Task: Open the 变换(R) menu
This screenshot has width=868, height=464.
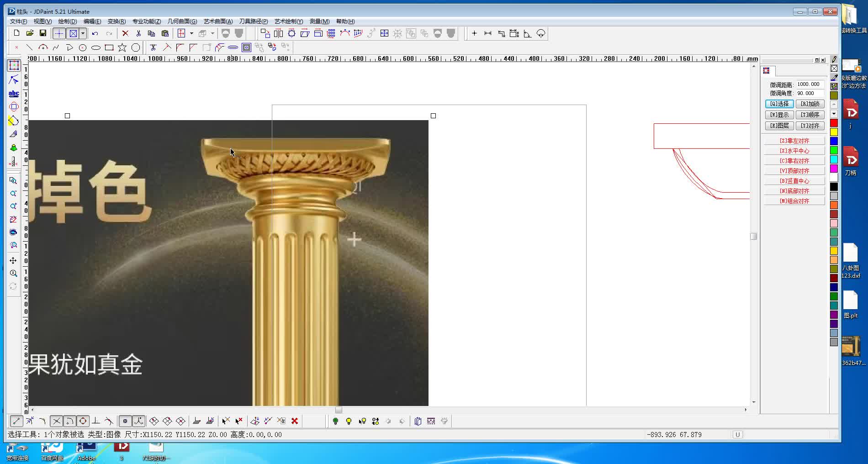Action: pos(116,21)
